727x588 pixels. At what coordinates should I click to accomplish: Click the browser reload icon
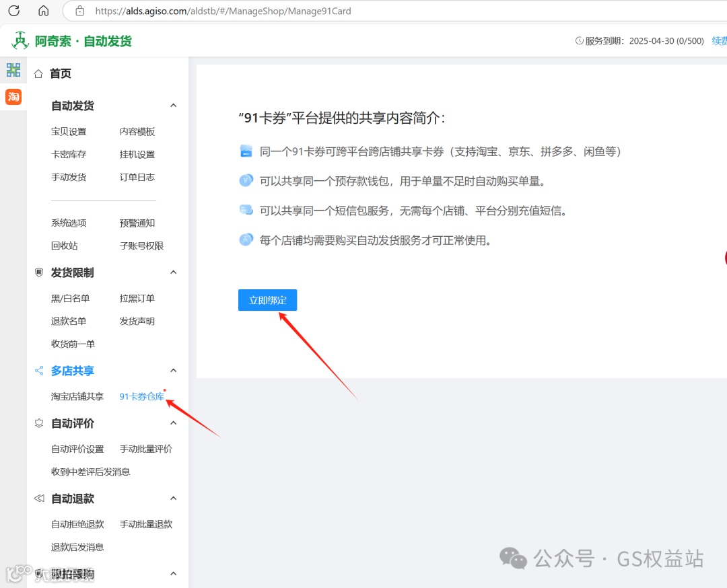[14, 11]
